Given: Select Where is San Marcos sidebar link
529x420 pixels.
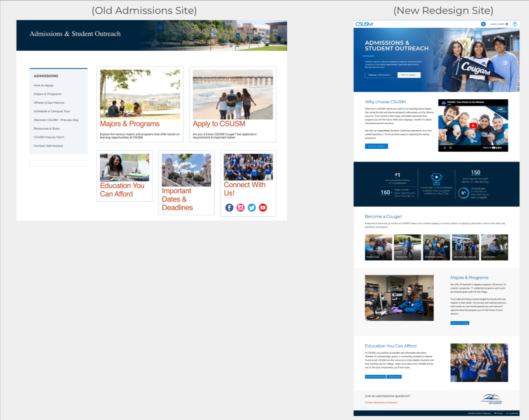Looking at the screenshot, I should (49, 103).
